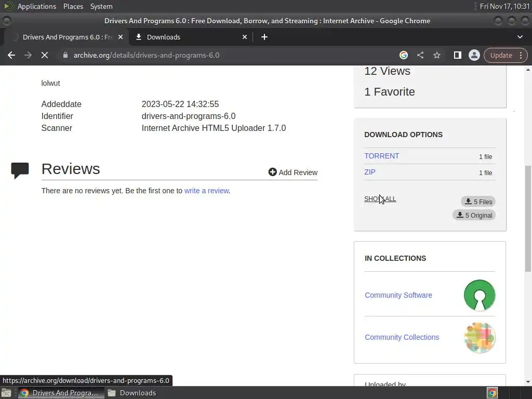Click the Update button in Chrome
This screenshot has height=399, width=532.
pos(501,55)
